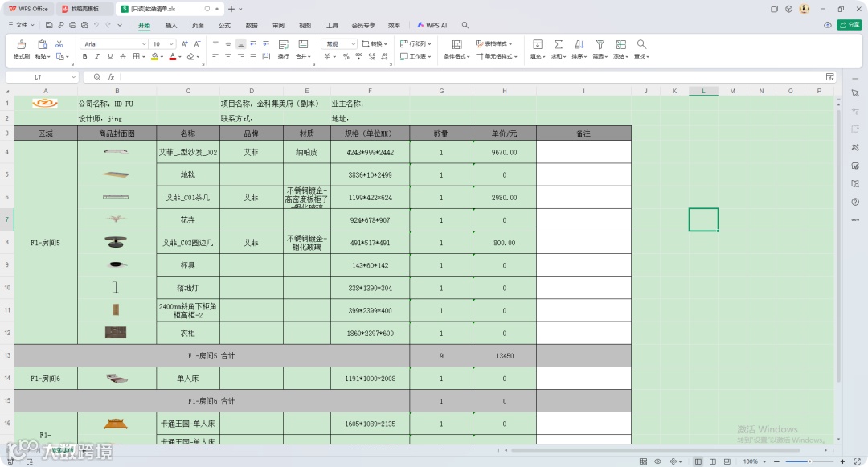Toggle center horizontal alignment

pos(228,56)
